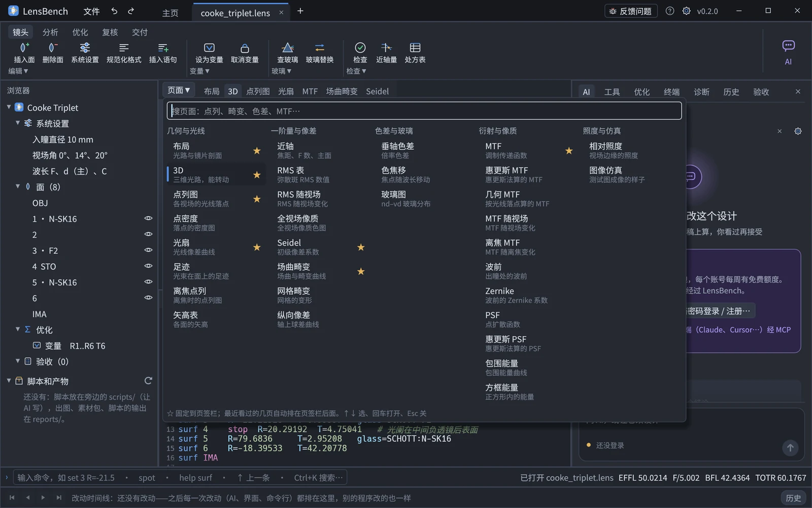Click the 历史 button in status bar
Screen dimensions: 812x508
coord(793,498)
